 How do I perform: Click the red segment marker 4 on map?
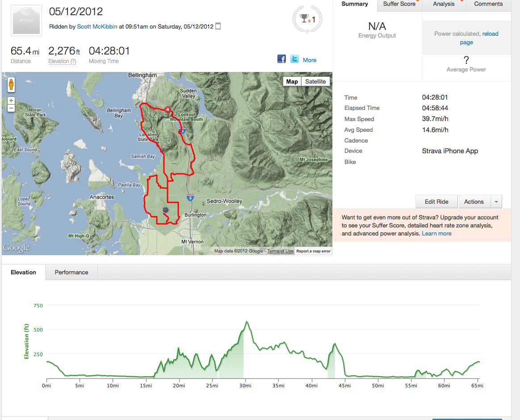click(168, 109)
